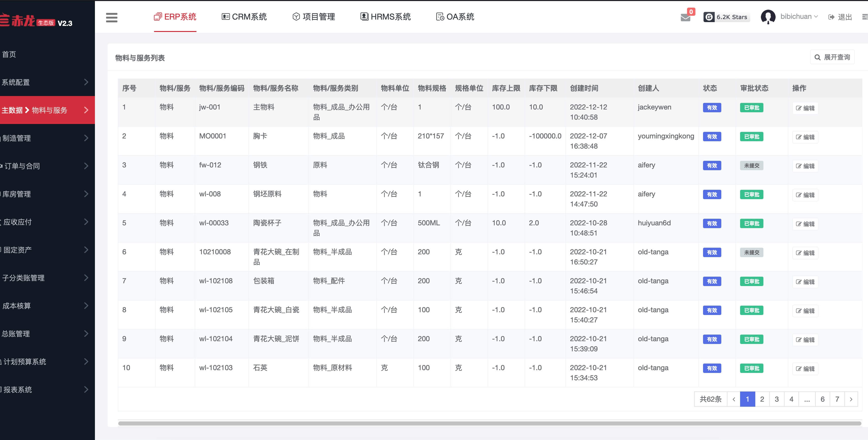Click the next page arrow

pos(851,399)
